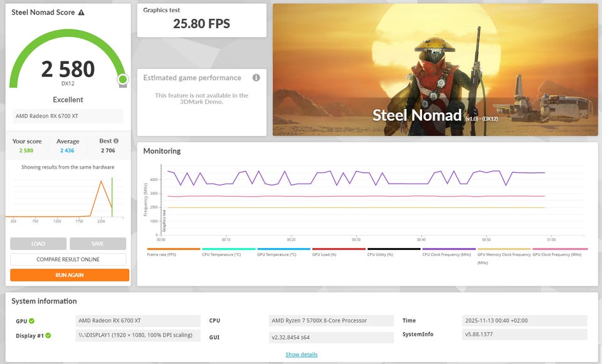Click the Average score value 2 436

[x=67, y=150]
